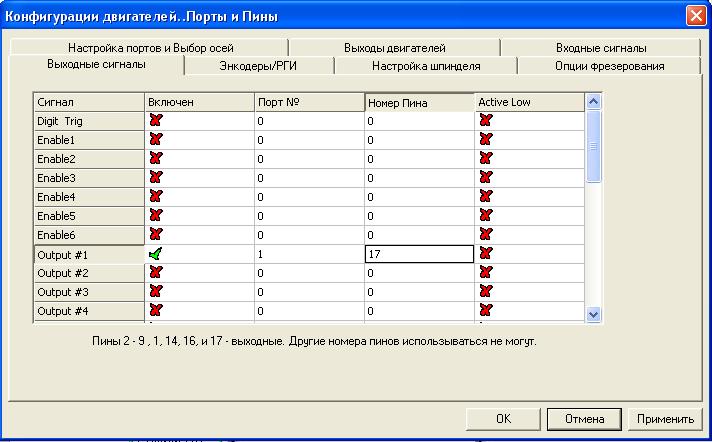Screen dimensions: 712x442
Task: Click the Сигнал column header
Action: pos(89,102)
